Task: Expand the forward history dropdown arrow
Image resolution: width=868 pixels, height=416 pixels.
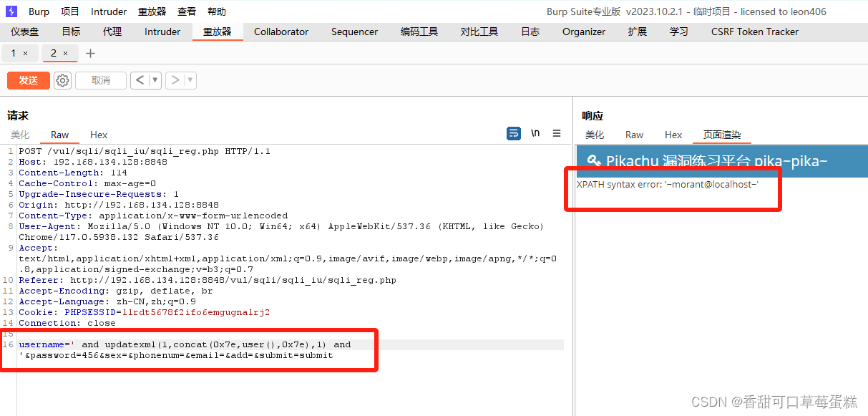Action: (x=190, y=80)
